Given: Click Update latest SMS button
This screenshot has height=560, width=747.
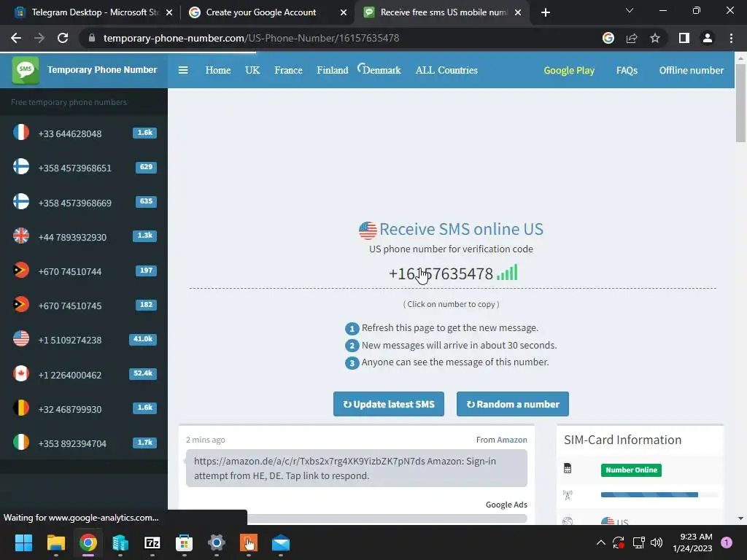Looking at the screenshot, I should coord(389,404).
